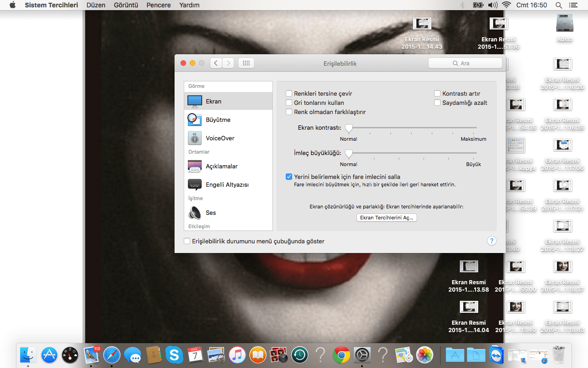
Task: Click the back navigation arrow
Action: click(215, 63)
